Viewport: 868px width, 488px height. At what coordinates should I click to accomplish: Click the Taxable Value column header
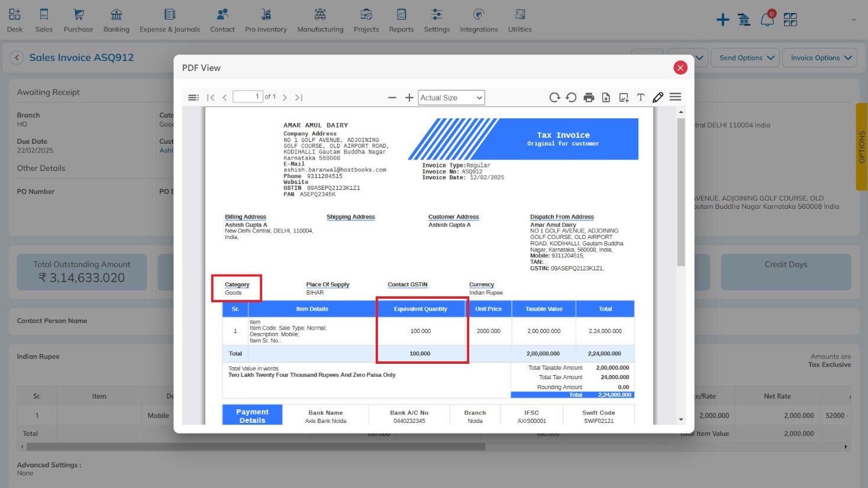(x=544, y=309)
